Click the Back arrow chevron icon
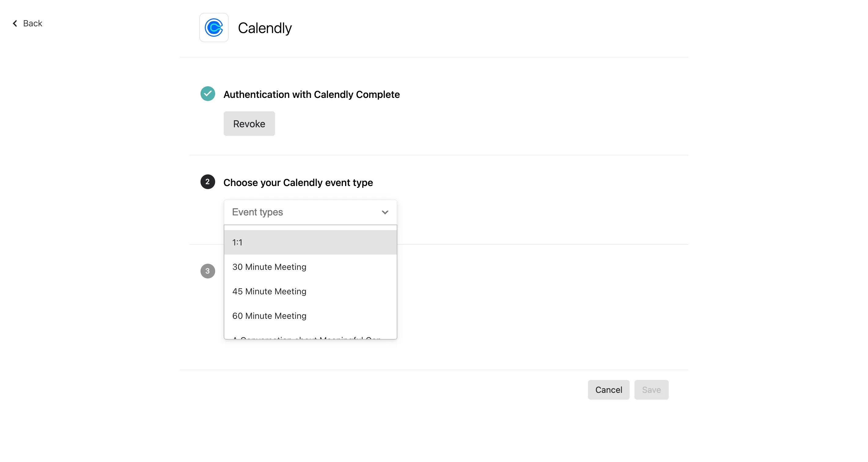The width and height of the screenshot is (868, 462). click(15, 23)
